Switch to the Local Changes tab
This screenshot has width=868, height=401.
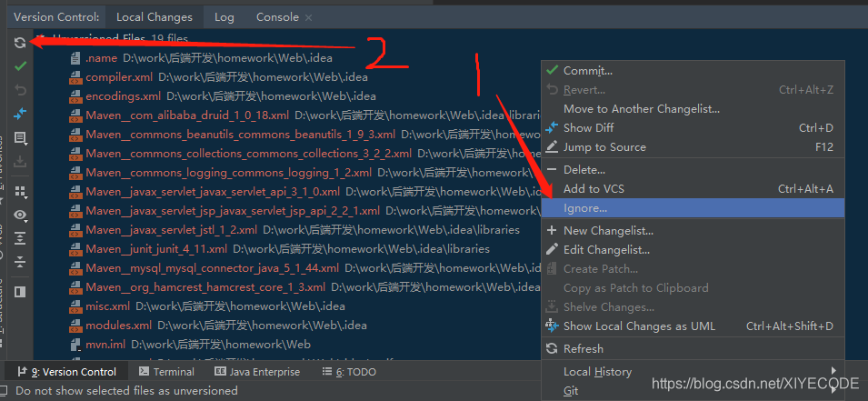tap(155, 17)
